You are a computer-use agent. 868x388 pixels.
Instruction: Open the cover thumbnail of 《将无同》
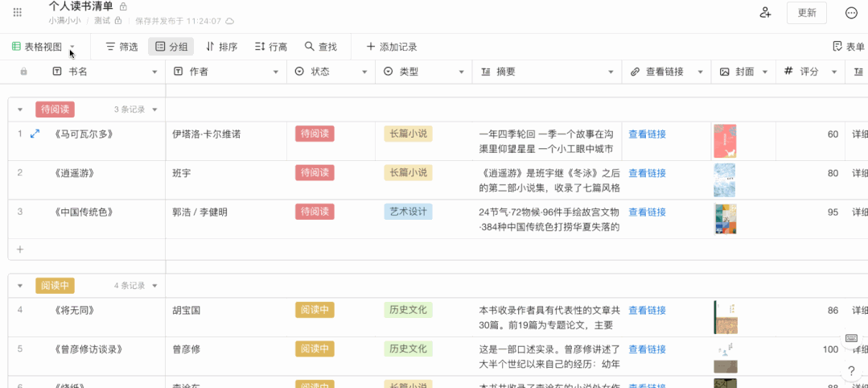click(x=726, y=317)
